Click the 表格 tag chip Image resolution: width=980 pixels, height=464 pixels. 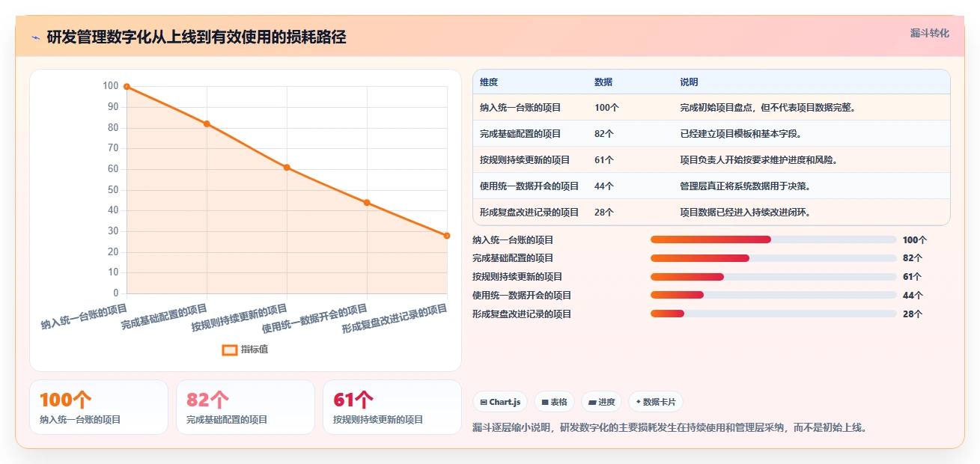(554, 402)
